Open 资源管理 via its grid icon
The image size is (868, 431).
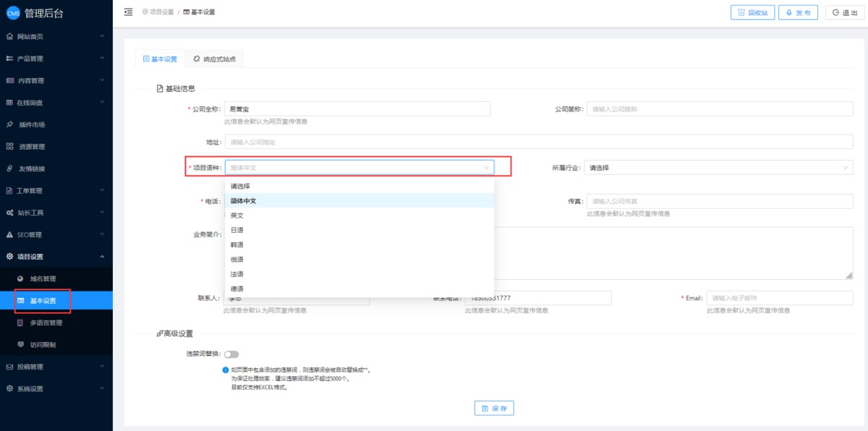(x=9, y=147)
